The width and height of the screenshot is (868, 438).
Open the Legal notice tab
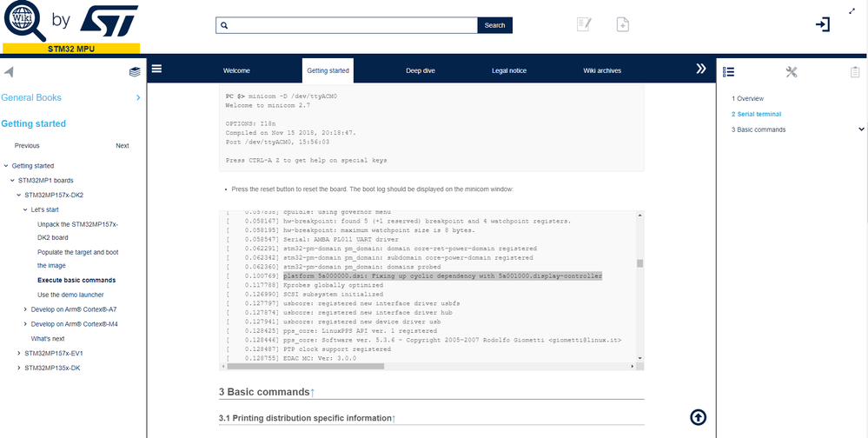pyautogui.click(x=509, y=71)
